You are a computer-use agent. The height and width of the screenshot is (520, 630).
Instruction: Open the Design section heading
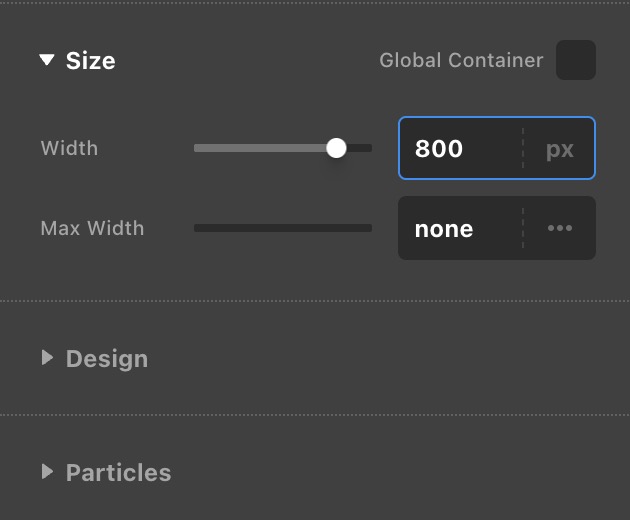107,359
